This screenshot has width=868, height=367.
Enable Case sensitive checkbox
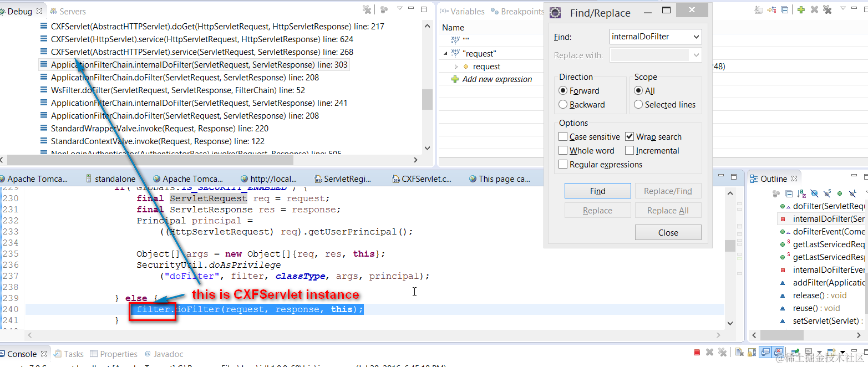tap(563, 137)
